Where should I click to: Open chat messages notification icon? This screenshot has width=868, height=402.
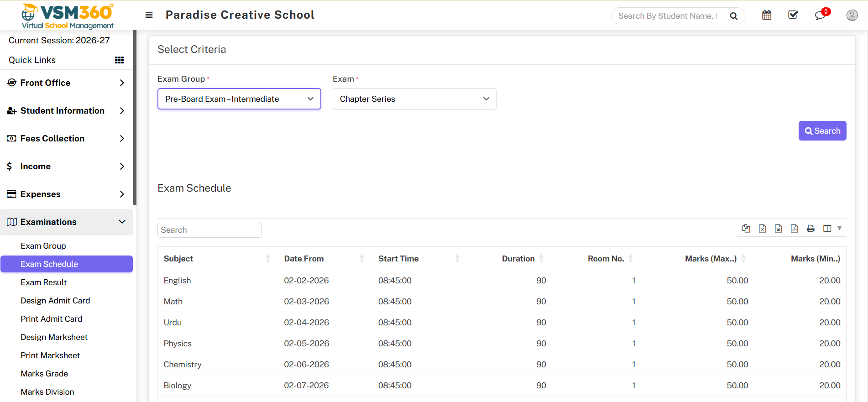coord(820,16)
